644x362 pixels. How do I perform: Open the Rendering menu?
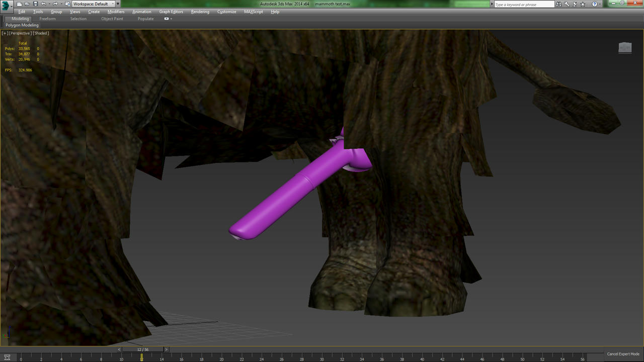(200, 12)
